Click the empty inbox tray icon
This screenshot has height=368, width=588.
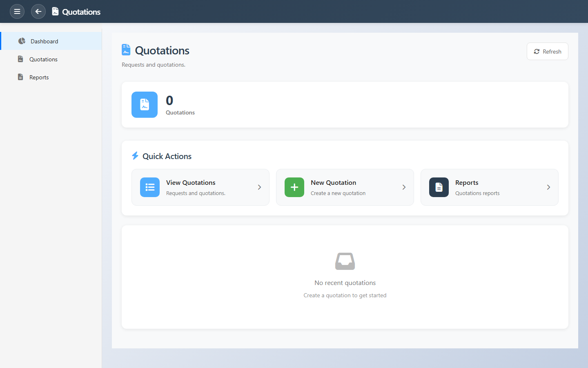coord(345,261)
